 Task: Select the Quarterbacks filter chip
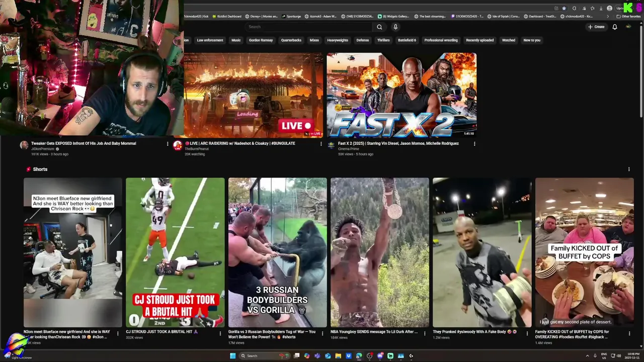click(x=291, y=40)
